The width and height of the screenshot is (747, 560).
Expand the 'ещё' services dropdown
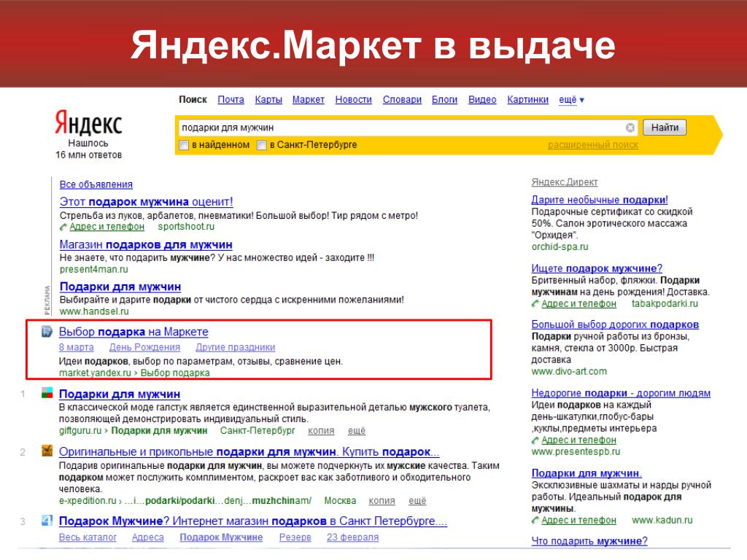tap(571, 99)
